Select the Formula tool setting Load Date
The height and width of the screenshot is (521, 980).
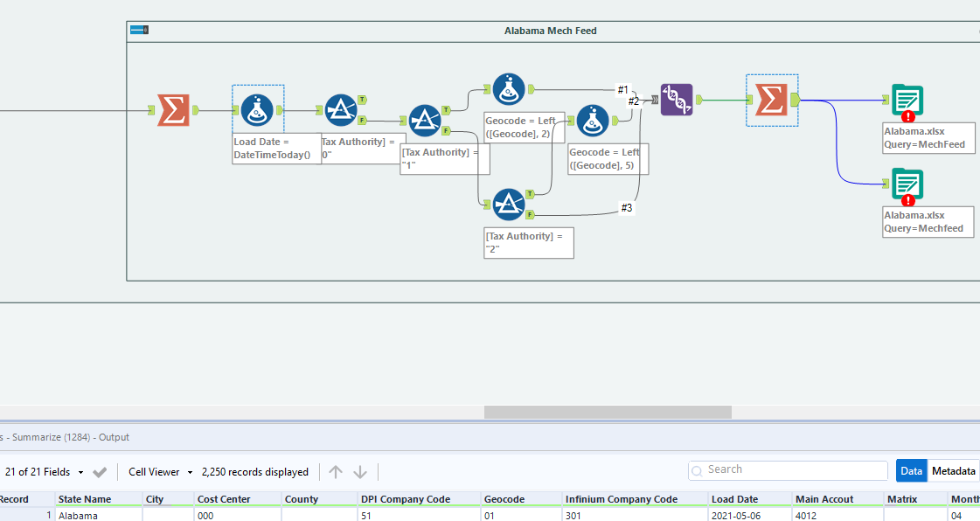258,111
